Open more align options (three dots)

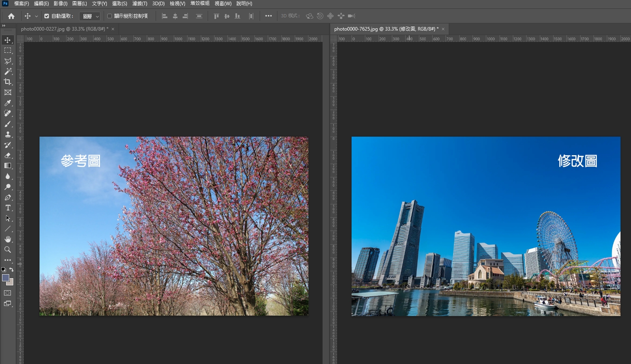[269, 16]
